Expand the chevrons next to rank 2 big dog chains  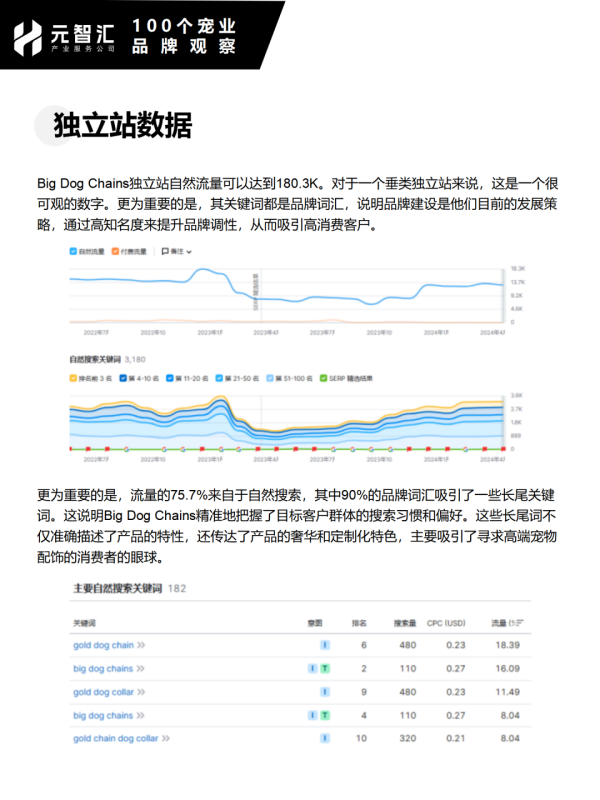coord(140,669)
